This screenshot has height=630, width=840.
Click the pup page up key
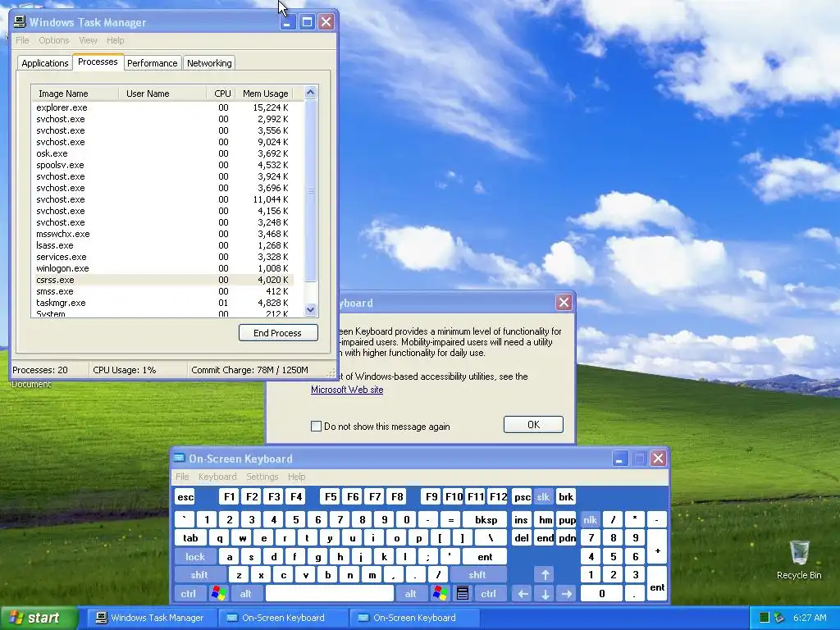567,519
